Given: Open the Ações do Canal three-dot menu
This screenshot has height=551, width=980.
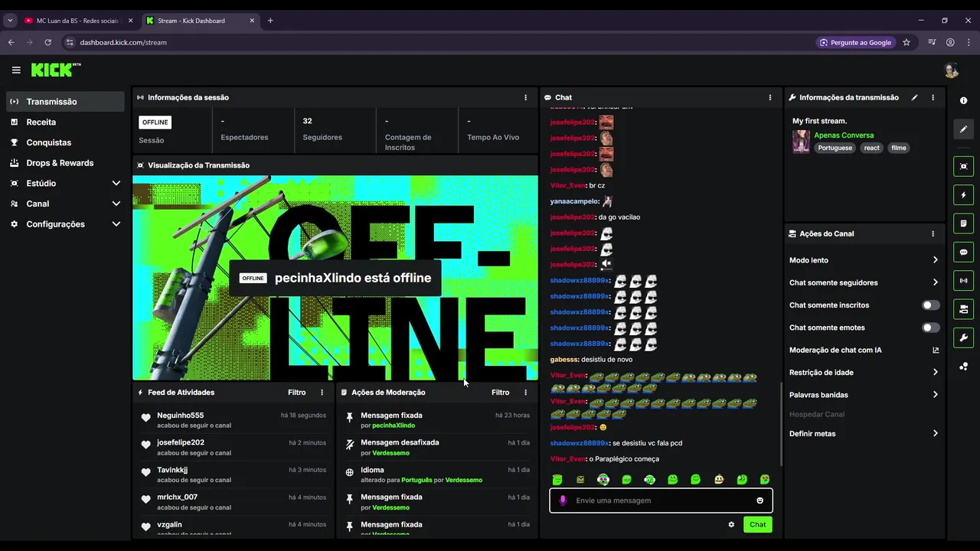Looking at the screenshot, I should (933, 233).
